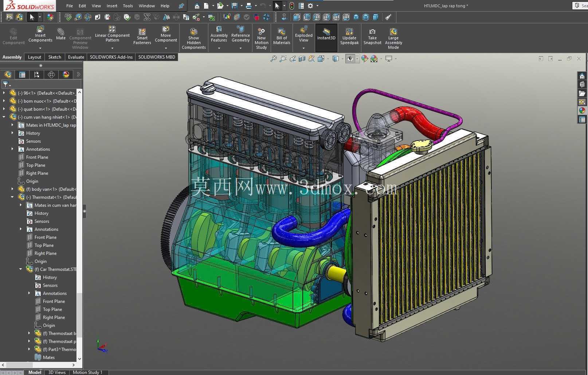This screenshot has width=588, height=375.
Task: Open Assembly Features tool
Action: (219, 34)
